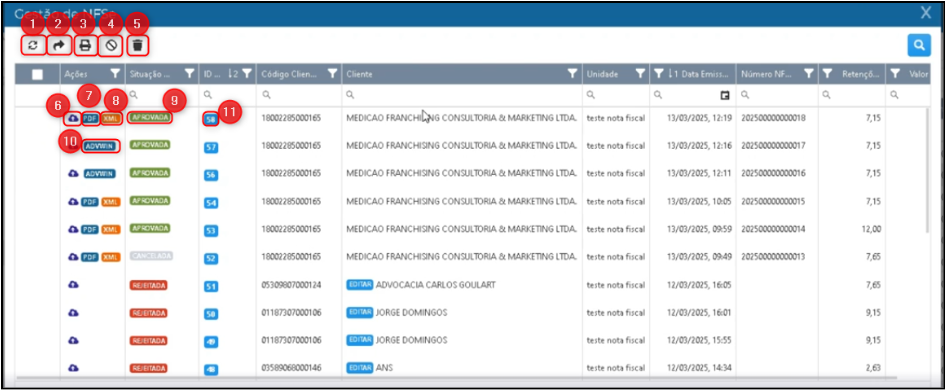Click the printer icon in toolbar
945x390 pixels.
coord(86,45)
